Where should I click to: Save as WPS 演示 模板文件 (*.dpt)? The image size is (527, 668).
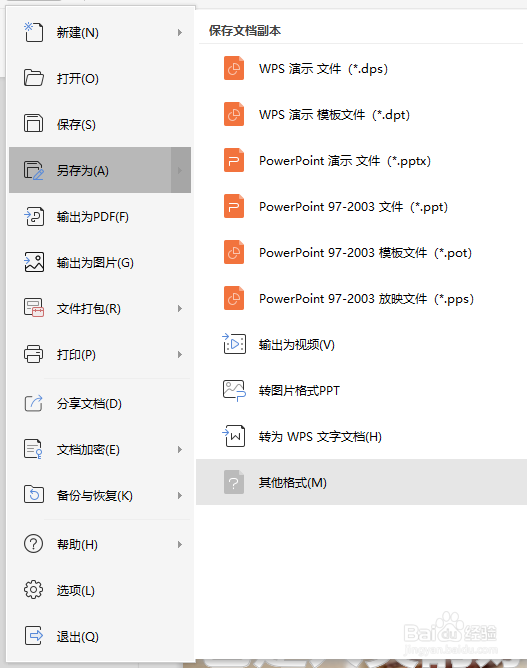click(361, 115)
